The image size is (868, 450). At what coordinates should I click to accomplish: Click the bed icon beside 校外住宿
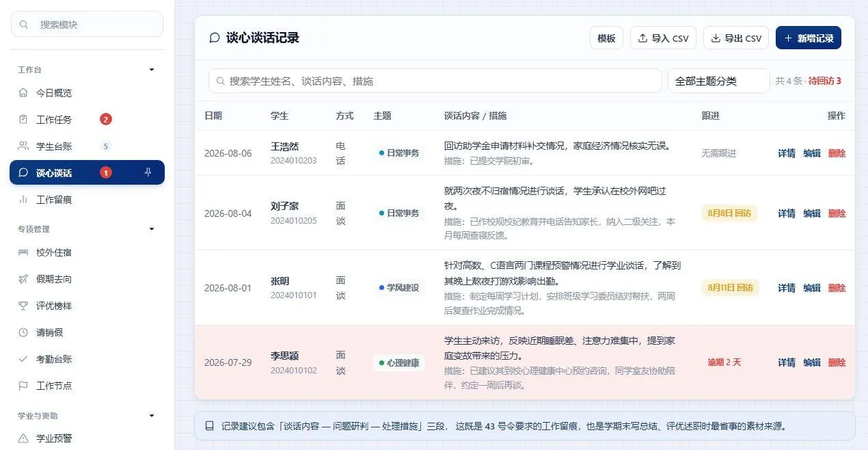[x=23, y=252]
